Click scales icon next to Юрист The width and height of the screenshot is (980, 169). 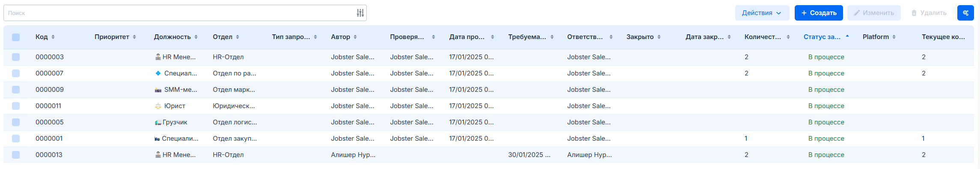point(158,106)
